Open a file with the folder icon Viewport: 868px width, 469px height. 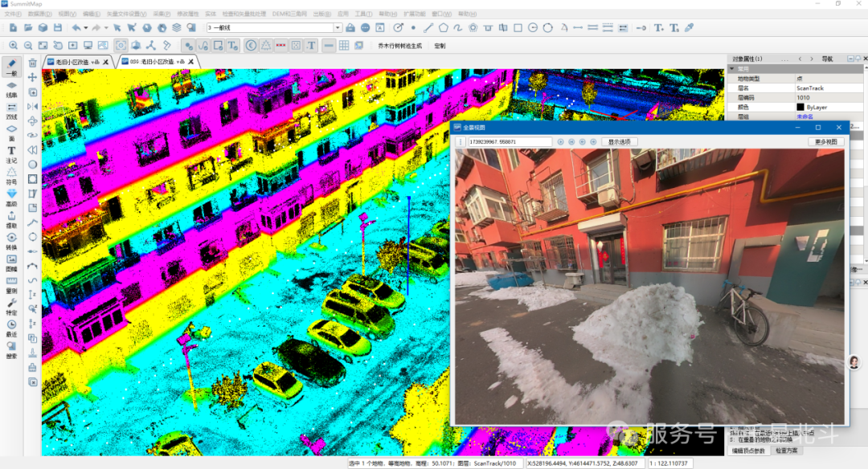coord(28,27)
